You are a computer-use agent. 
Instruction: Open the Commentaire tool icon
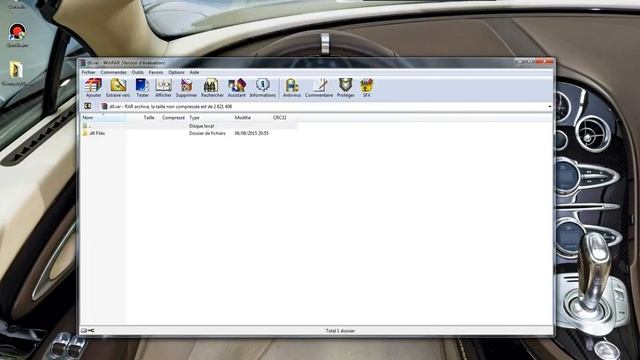click(x=319, y=88)
